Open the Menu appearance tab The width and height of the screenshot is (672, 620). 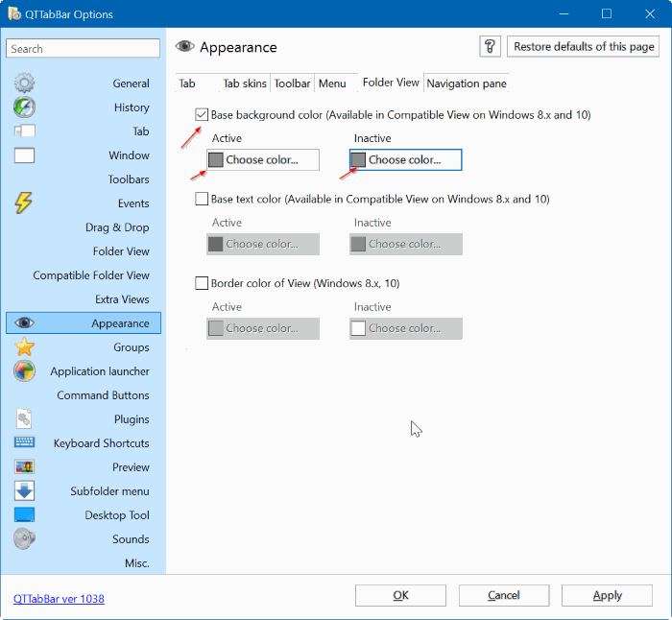[x=332, y=83]
